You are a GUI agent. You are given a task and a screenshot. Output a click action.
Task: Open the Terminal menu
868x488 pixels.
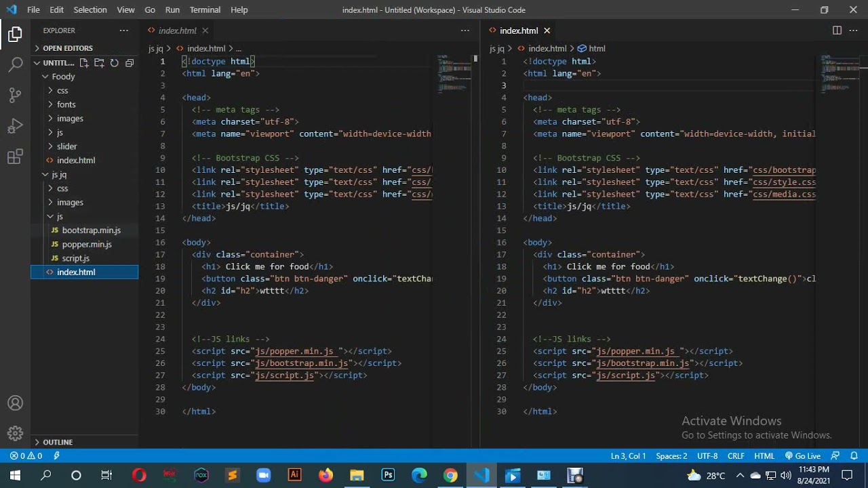205,9
